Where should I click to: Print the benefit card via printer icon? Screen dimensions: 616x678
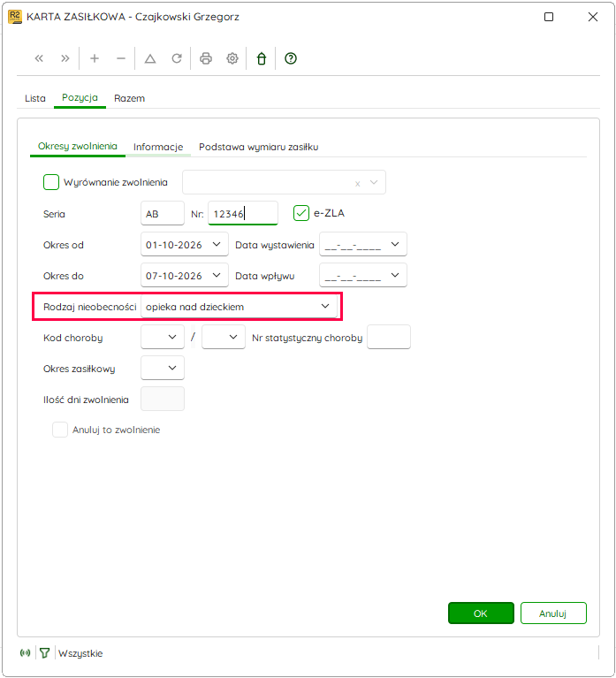click(206, 58)
